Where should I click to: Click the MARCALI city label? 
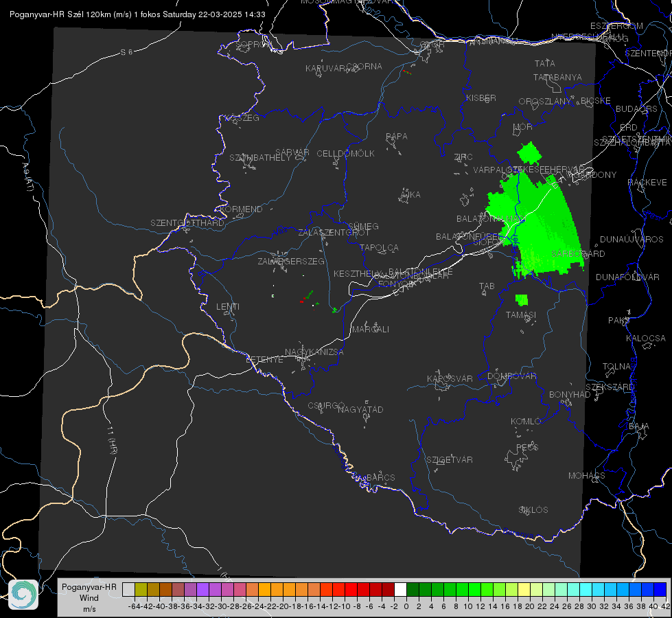coord(371,330)
